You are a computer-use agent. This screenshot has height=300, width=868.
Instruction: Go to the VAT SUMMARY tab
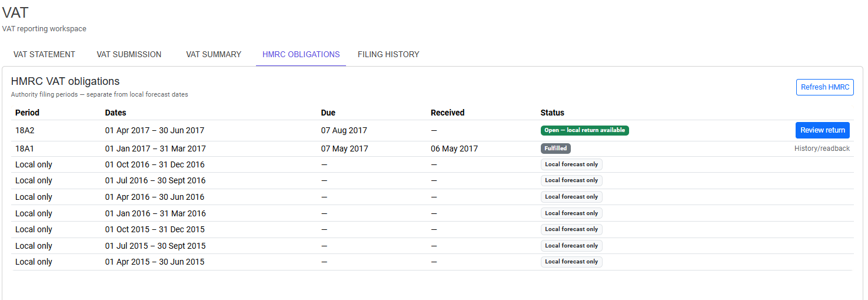click(214, 54)
